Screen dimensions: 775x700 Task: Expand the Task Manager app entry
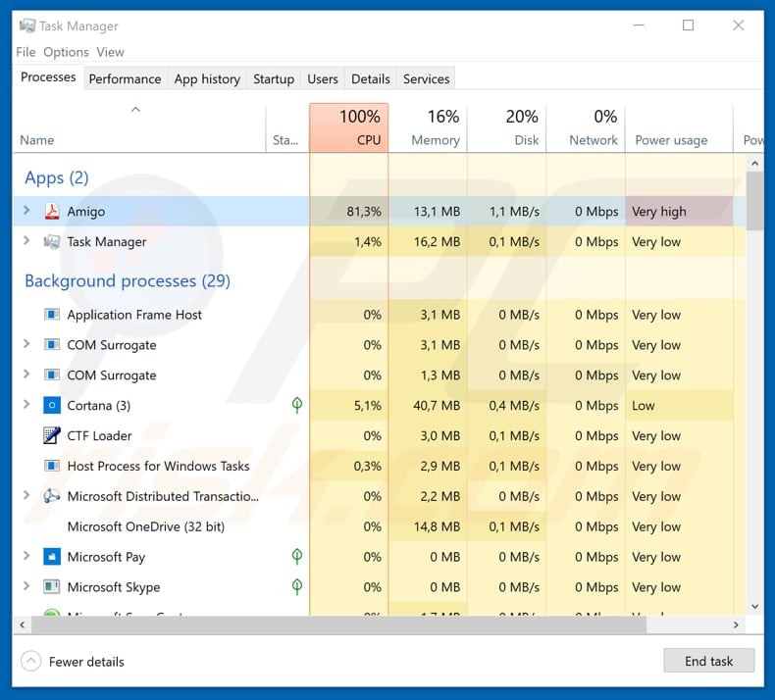tap(26, 240)
